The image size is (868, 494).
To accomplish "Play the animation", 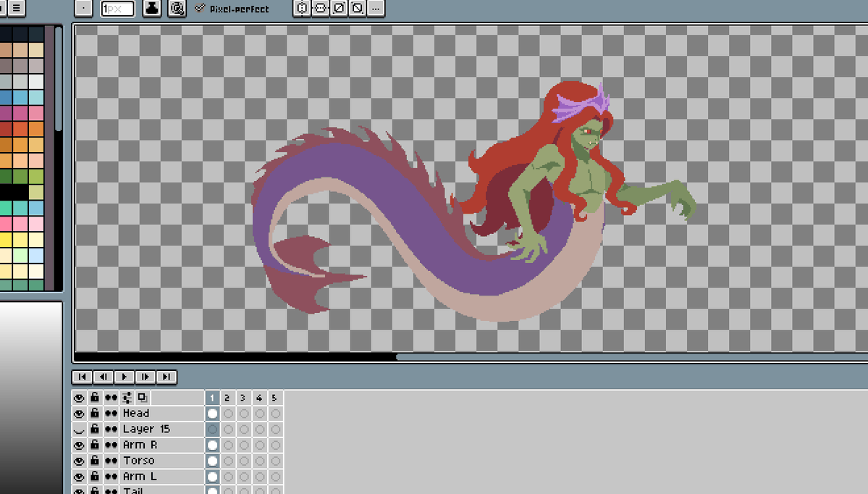I will [x=124, y=377].
